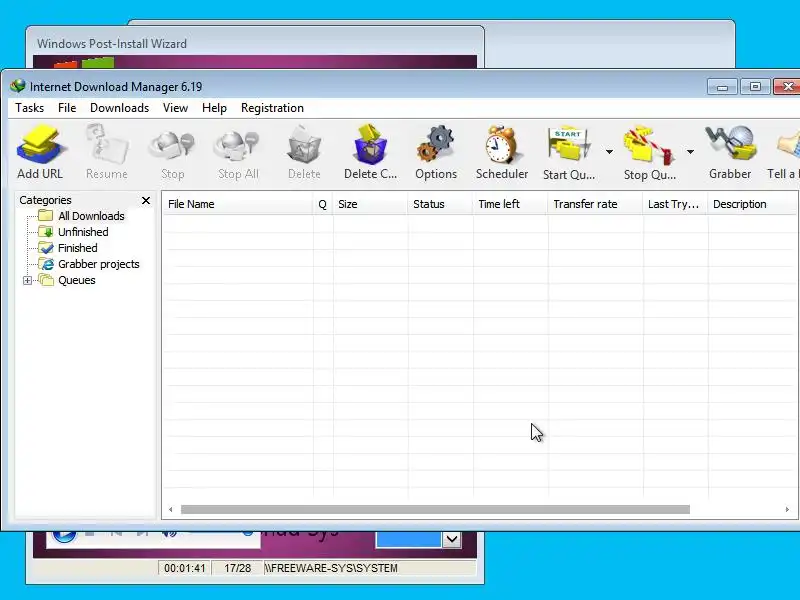Click the 17/28 counter in Wizard status bar

pyautogui.click(x=237, y=568)
